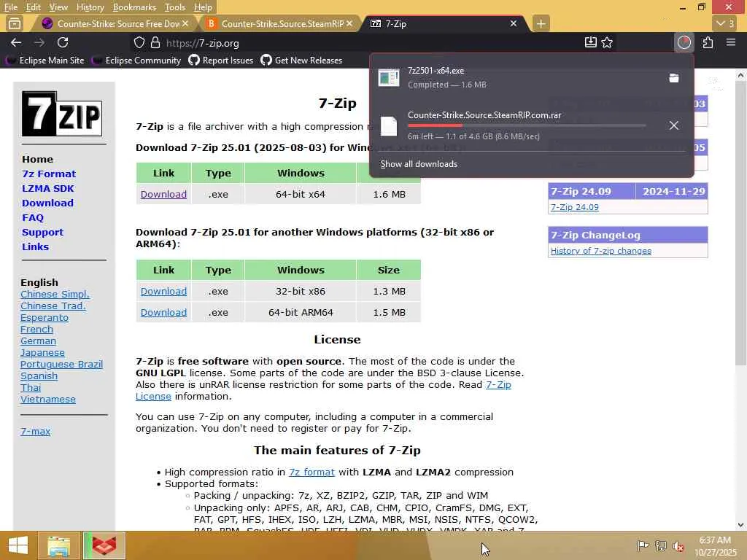
Task: Click the save-to-pocket tray icon in the address bar
Action: pyautogui.click(x=590, y=42)
